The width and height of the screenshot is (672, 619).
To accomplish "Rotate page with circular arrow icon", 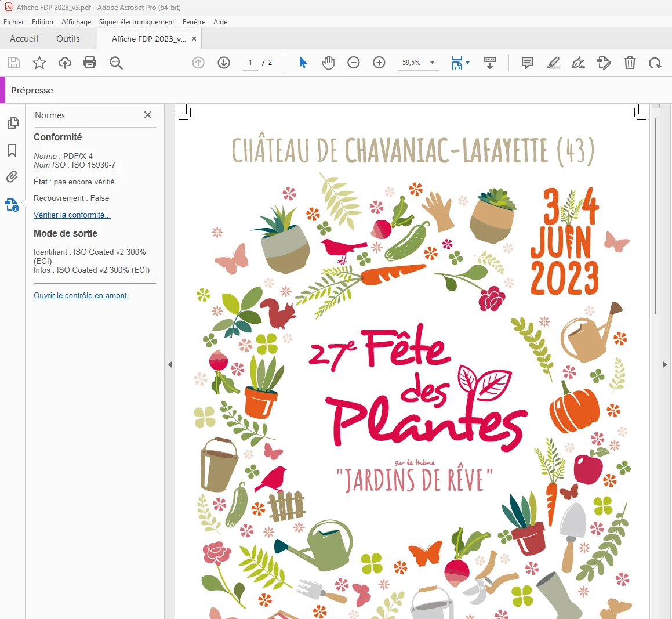I will tap(655, 63).
